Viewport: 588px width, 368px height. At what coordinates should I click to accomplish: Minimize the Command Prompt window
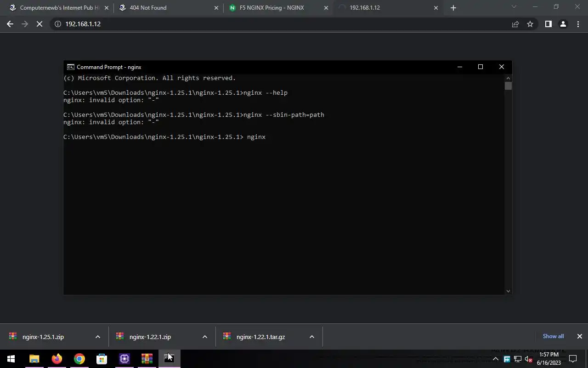click(459, 67)
